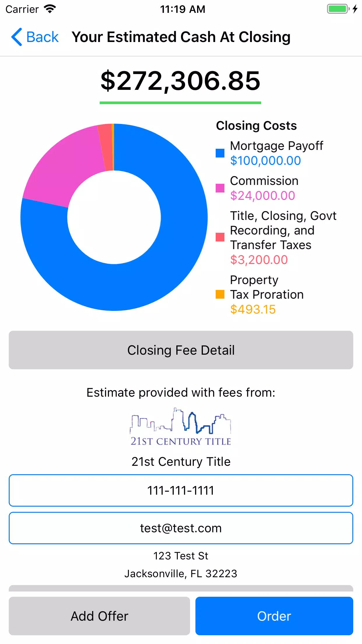Image resolution: width=362 pixels, height=644 pixels.
Task: Tap the Wi-Fi status icon
Action: click(x=50, y=9)
